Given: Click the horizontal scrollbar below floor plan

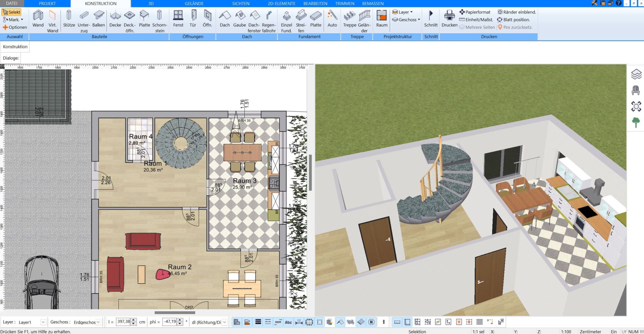Looking at the screenshot, I should (175, 313).
